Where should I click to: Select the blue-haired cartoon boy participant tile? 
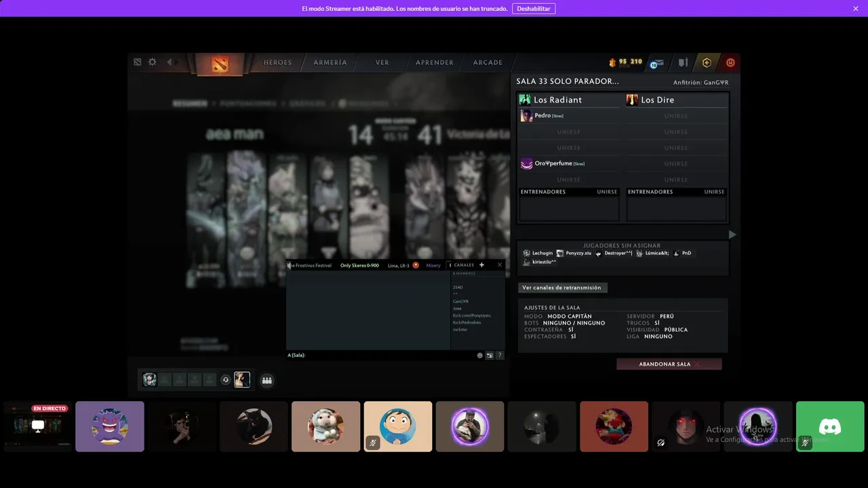[x=398, y=426]
